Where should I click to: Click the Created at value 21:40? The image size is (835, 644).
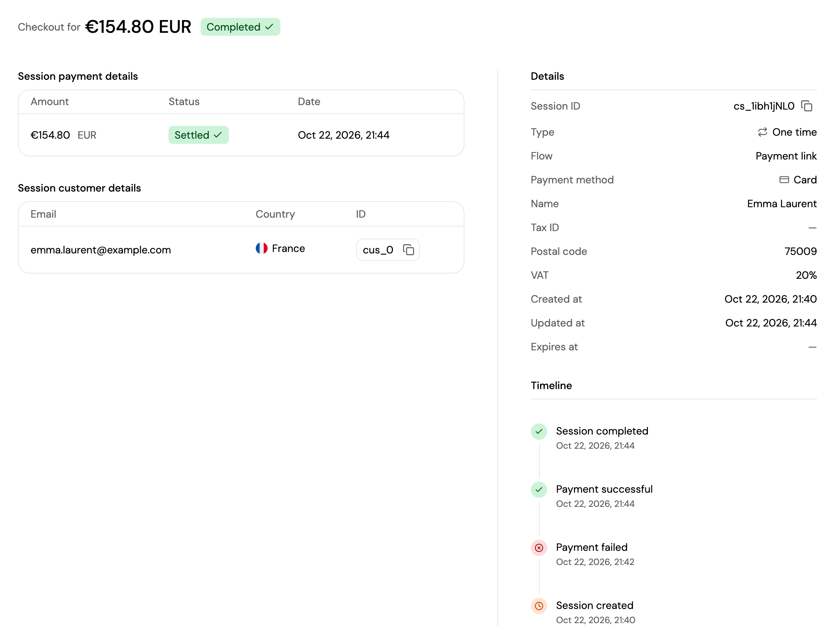pyautogui.click(x=771, y=299)
